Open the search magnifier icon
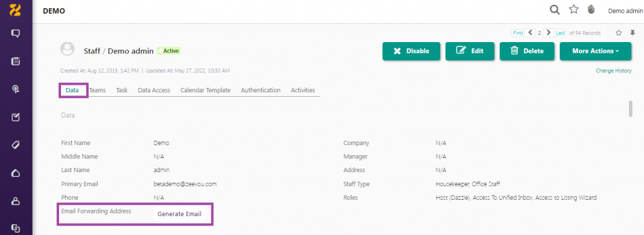Image resolution: width=644 pixels, height=235 pixels. pos(555,10)
